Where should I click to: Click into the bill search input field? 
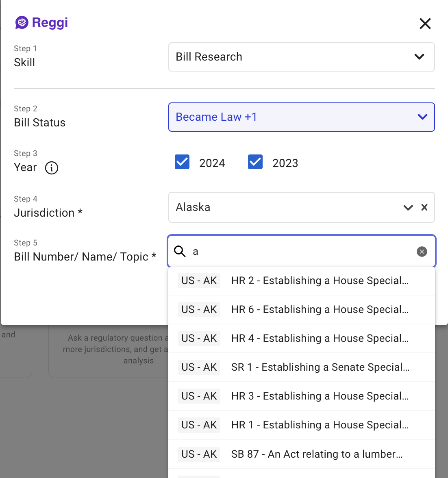point(301,252)
